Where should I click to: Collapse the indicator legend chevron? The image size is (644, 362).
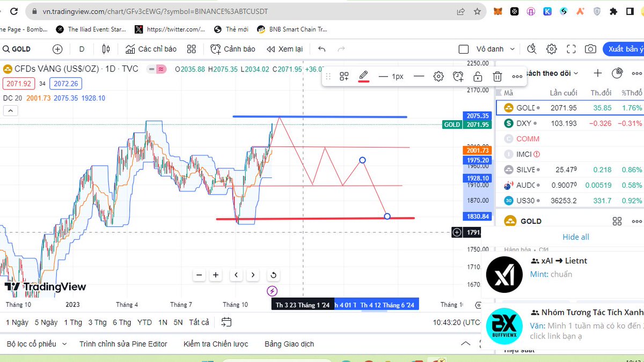(11, 111)
